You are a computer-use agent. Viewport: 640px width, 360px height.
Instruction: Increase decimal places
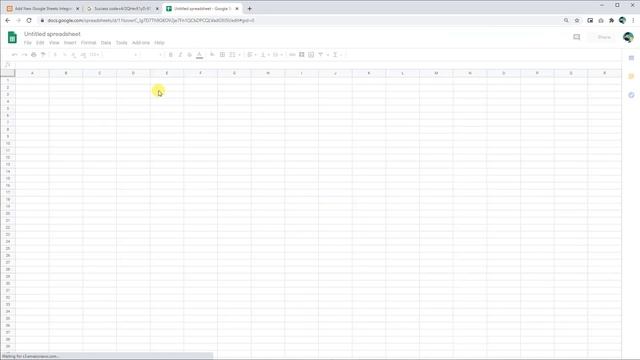pos(83,55)
